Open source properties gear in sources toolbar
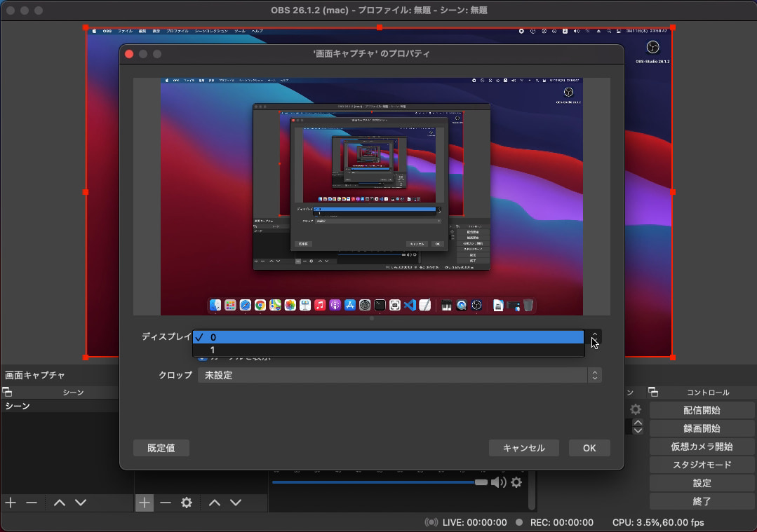 [x=187, y=503]
